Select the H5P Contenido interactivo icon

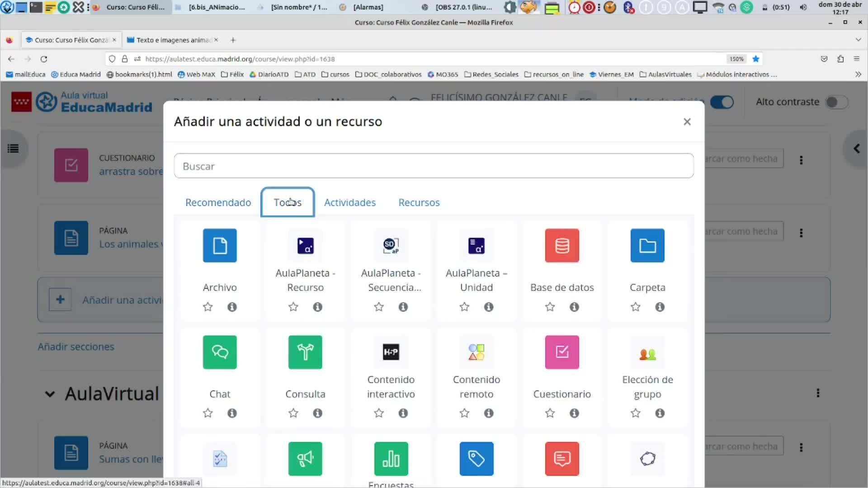tap(391, 352)
